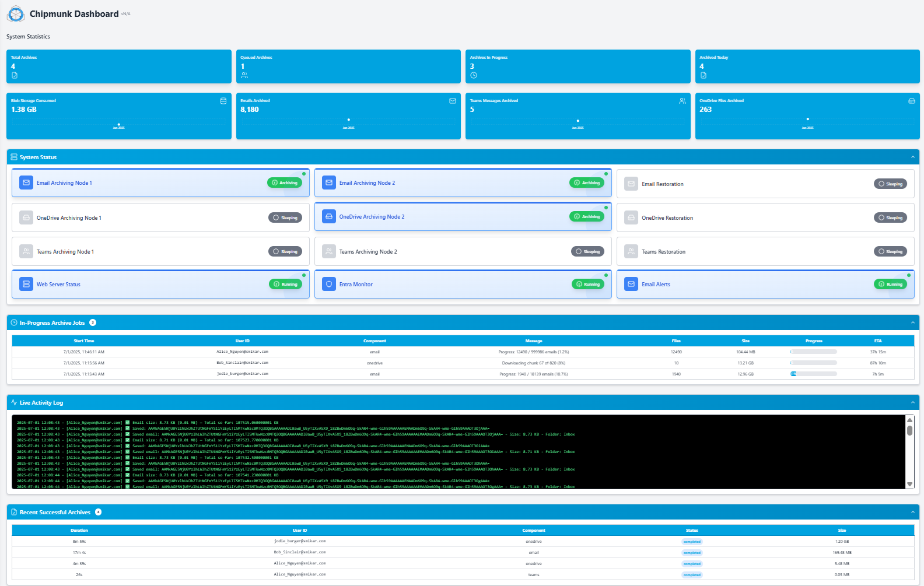Click the Entra Monitor shield icon

(329, 284)
